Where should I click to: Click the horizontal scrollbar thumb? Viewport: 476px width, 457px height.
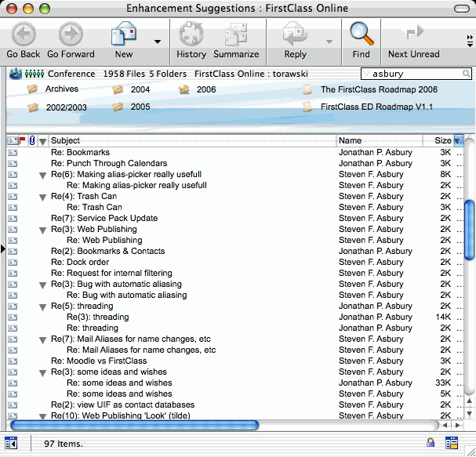pos(133,425)
